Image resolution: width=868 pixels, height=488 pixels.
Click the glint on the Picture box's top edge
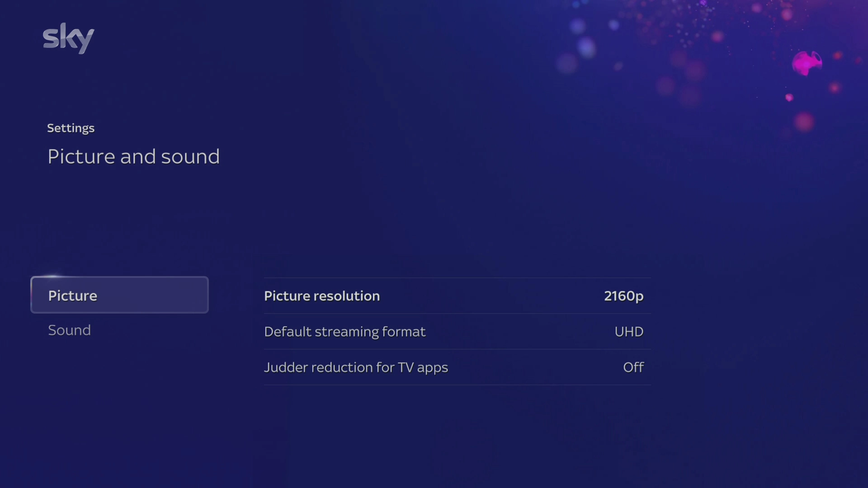point(53,276)
